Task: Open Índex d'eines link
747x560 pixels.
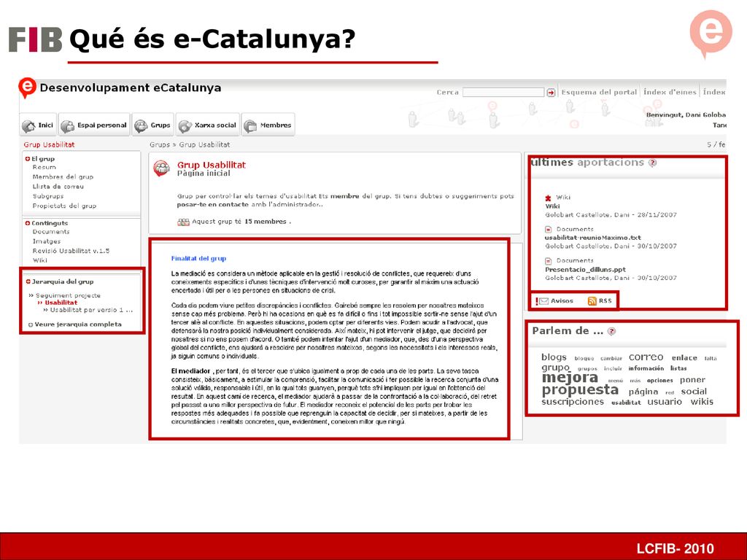Action: point(670,92)
